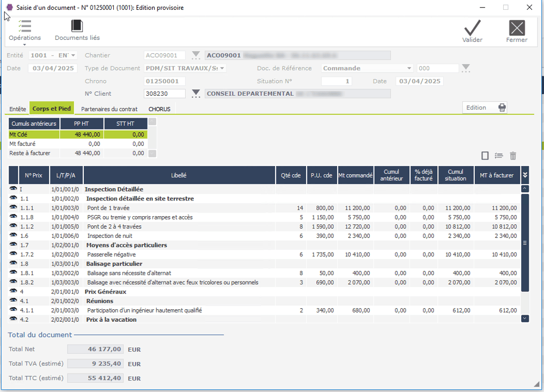The image size is (544, 392).
Task: Open the list options icon above the grid
Action: pyautogui.click(x=498, y=156)
